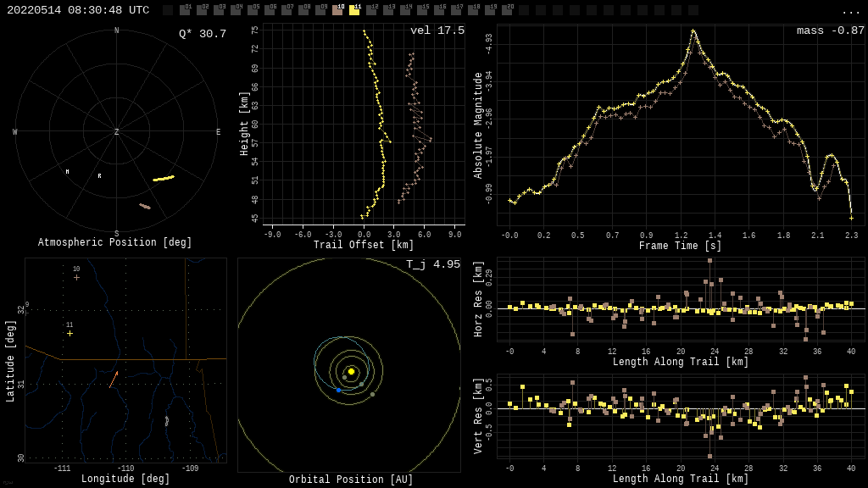Select station 05 in the station strip
This screenshot has height=488, width=868.
point(253,10)
